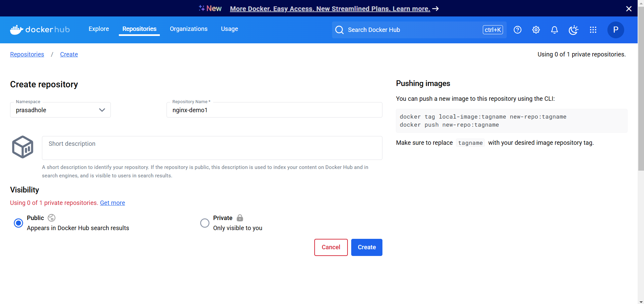Click the repository cube icon
The image size is (644, 304).
point(22,147)
